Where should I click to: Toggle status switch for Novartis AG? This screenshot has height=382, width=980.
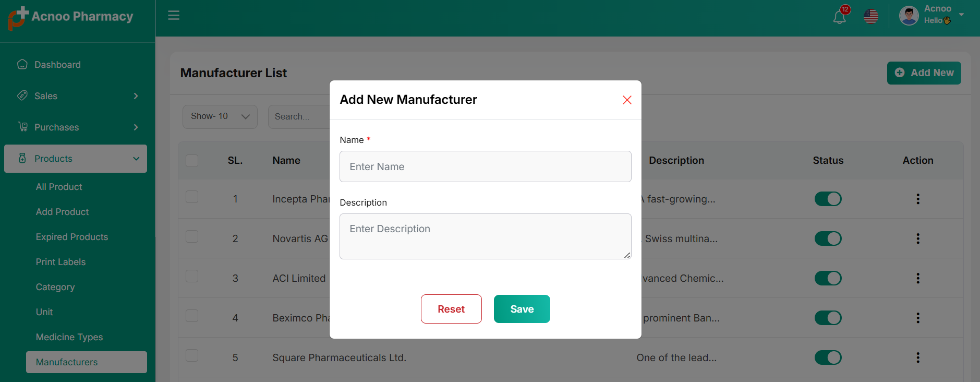point(828,238)
